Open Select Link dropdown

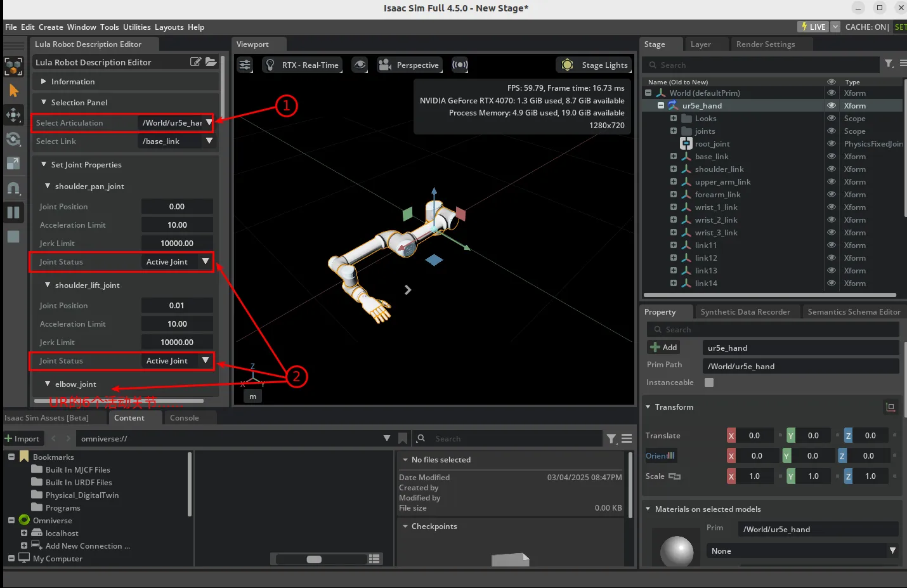(177, 141)
